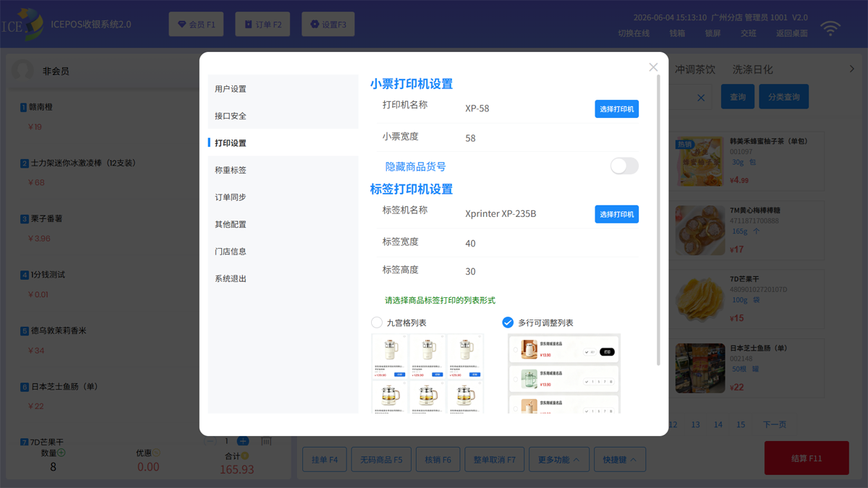Open product 韩美禾蜂蜜柚子茶 thumbnail
The height and width of the screenshot is (488, 868).
pos(699,163)
